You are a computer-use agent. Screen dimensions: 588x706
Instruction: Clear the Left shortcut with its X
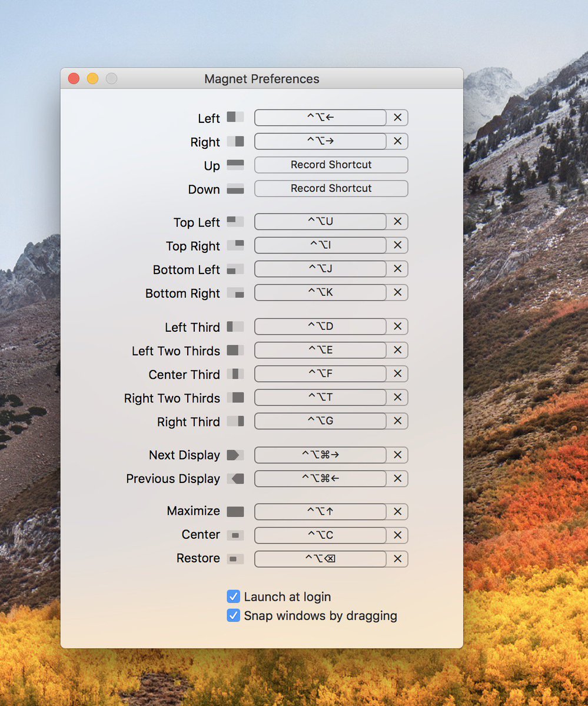point(397,118)
